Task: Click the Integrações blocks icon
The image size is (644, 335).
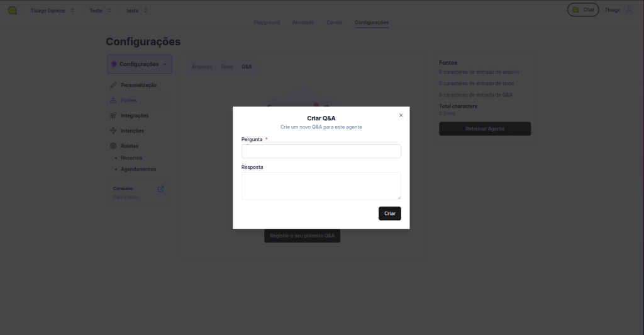Action: (113, 115)
